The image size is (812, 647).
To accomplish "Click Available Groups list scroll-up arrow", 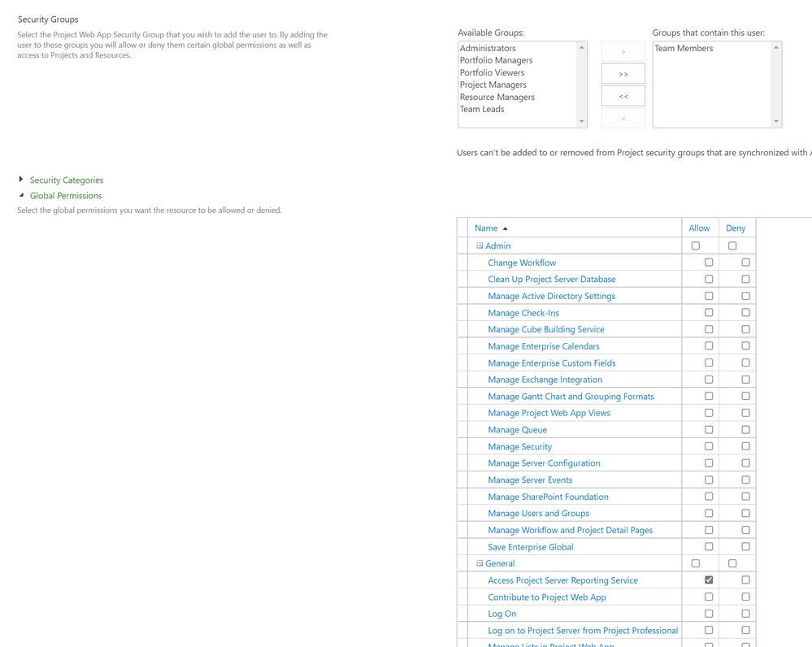I will pyautogui.click(x=581, y=47).
